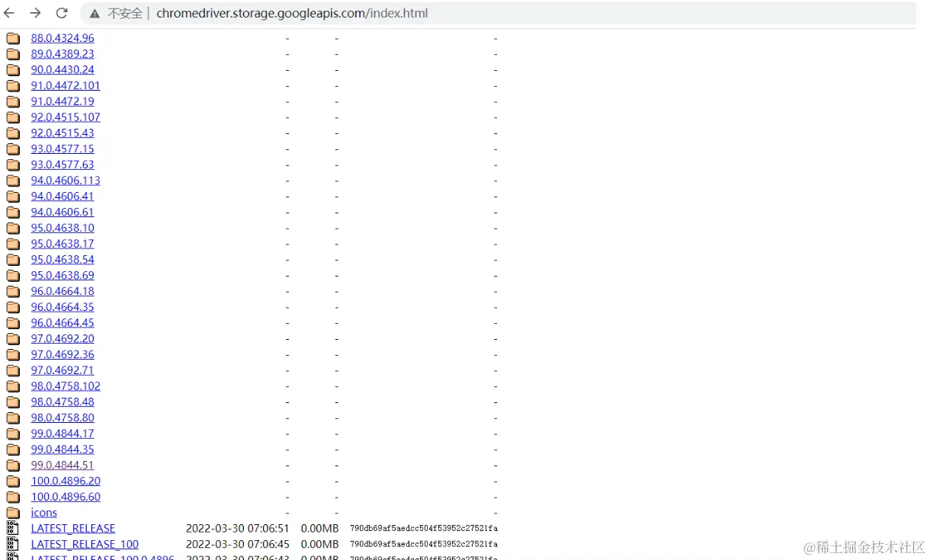
Task: Open the 96.0.4664.35 folder link
Action: (63, 307)
